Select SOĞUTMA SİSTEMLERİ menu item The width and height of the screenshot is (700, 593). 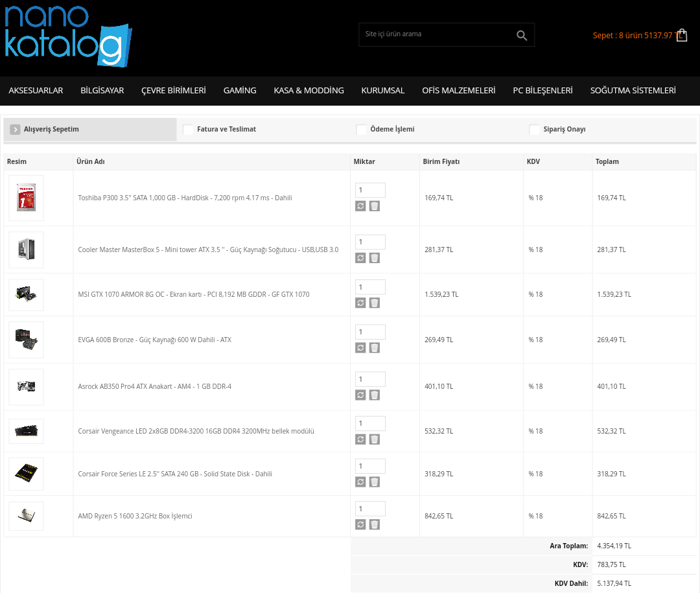click(x=633, y=91)
